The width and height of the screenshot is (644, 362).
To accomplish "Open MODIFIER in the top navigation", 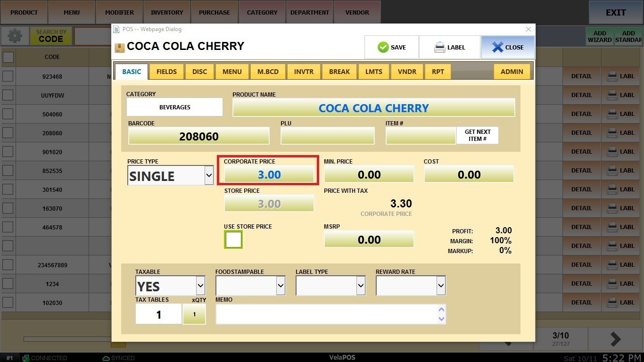I will 119,12.
